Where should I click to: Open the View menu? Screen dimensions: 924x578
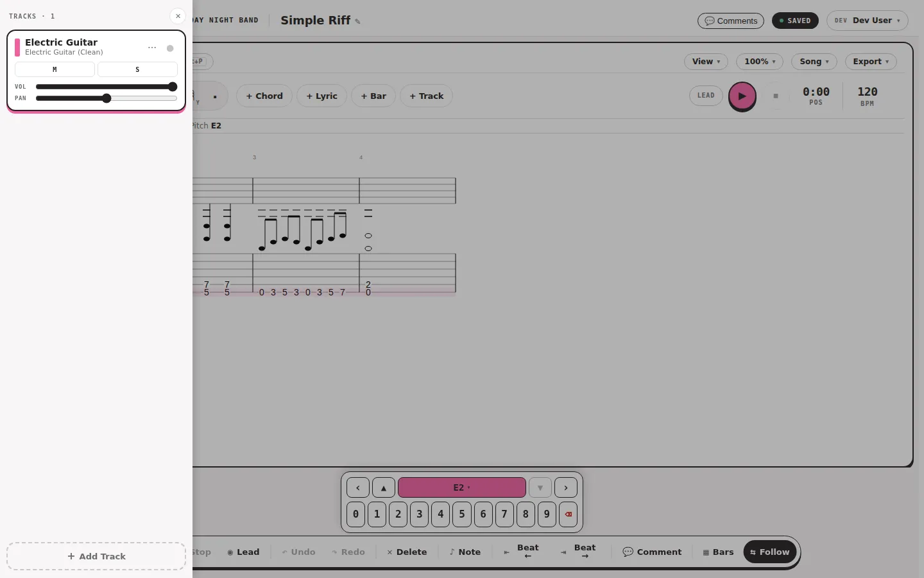click(x=706, y=62)
